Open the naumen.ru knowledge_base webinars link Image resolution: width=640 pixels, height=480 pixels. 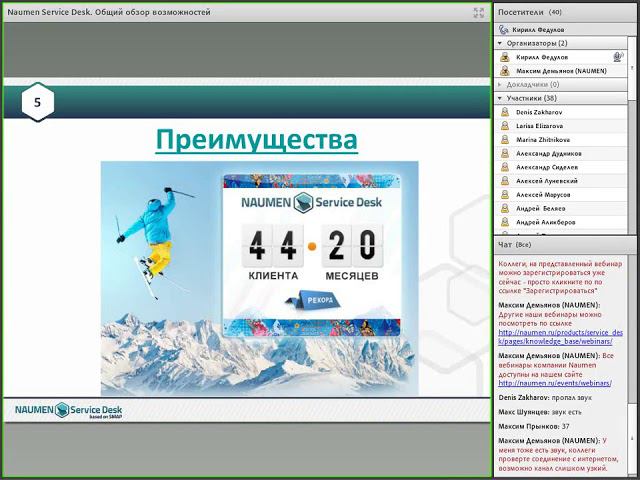pos(560,337)
